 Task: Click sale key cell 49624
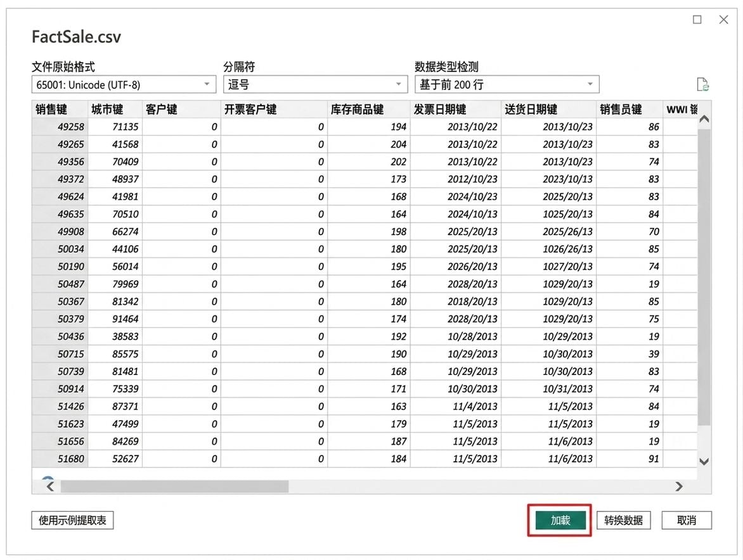coord(60,197)
